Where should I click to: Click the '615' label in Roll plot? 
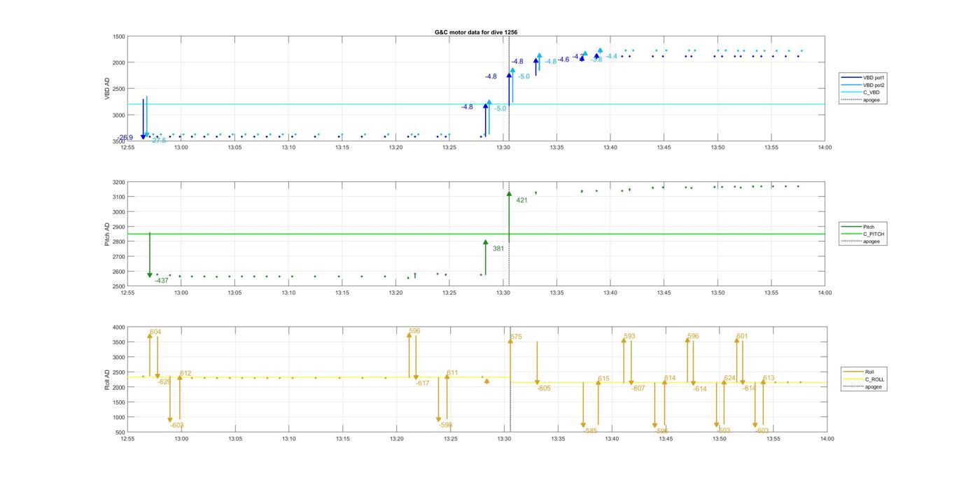coord(603,379)
